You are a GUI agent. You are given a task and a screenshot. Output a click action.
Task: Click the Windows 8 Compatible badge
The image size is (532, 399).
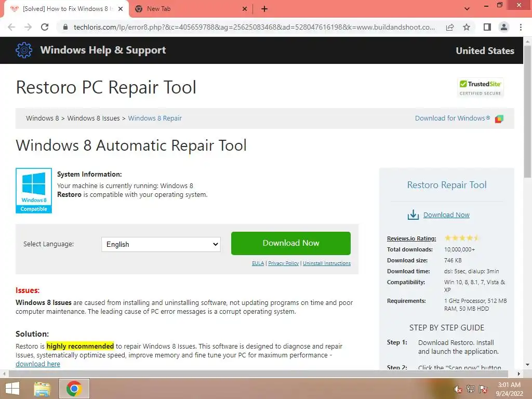(34, 191)
